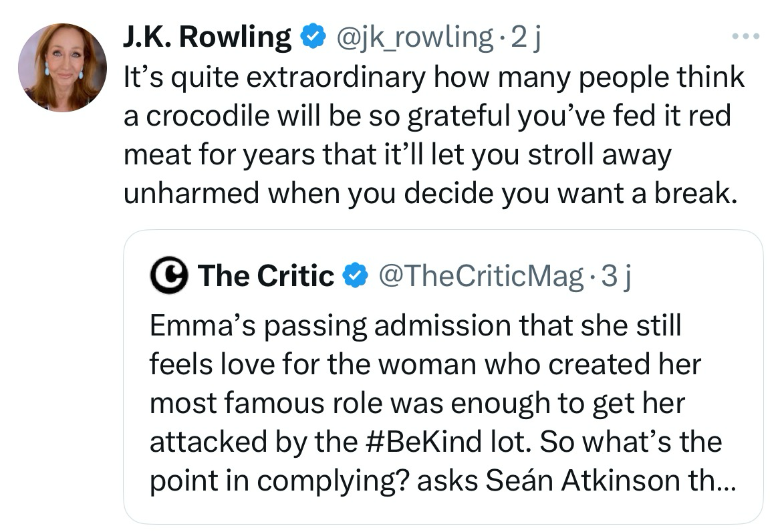Viewport: 782px width, 532px height.
Task: Open the J.K. Rowling display name
Action: point(207,37)
